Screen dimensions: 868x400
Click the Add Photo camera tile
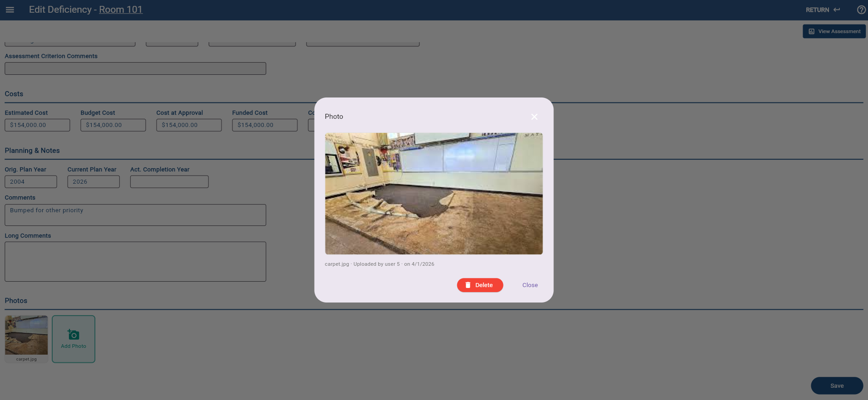pyautogui.click(x=74, y=339)
